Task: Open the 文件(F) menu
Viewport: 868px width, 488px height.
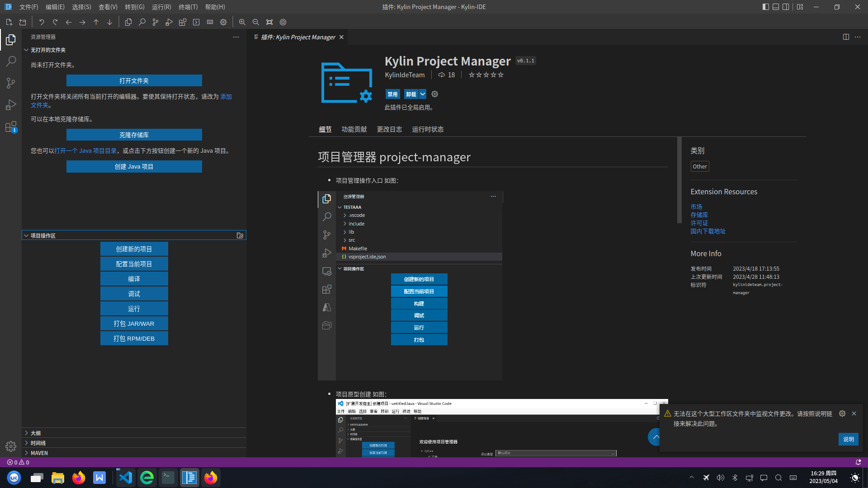Action: click(28, 7)
